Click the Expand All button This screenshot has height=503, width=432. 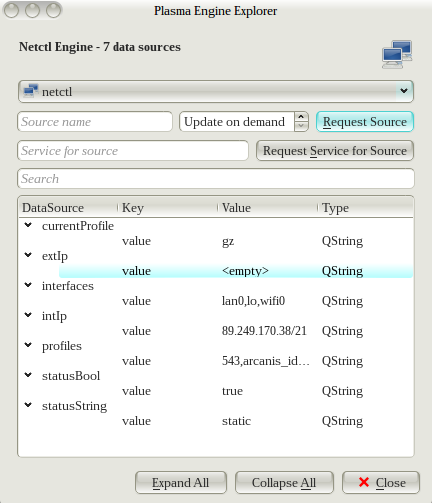181,482
